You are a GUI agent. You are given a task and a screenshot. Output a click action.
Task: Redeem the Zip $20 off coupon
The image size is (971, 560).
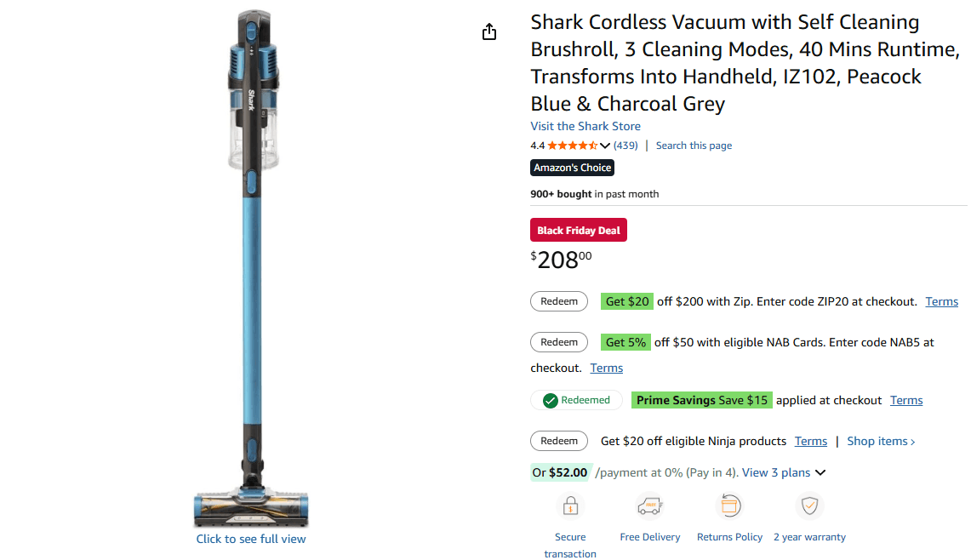pos(559,301)
